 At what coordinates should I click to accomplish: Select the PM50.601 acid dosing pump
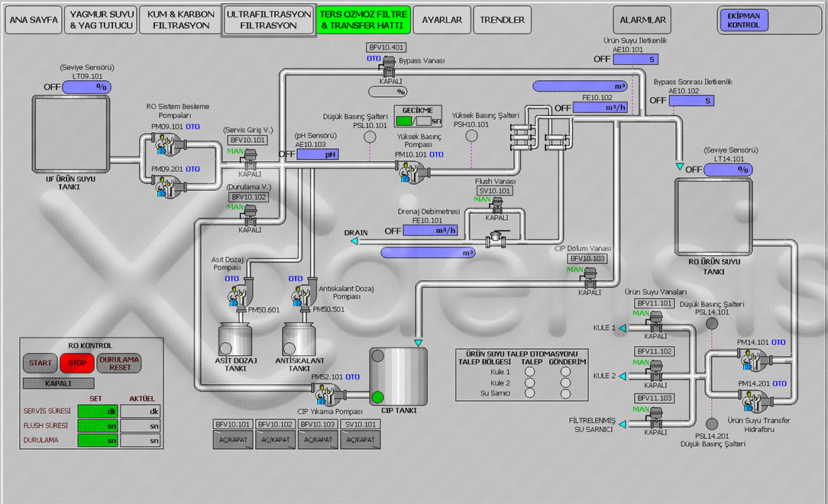click(x=238, y=296)
